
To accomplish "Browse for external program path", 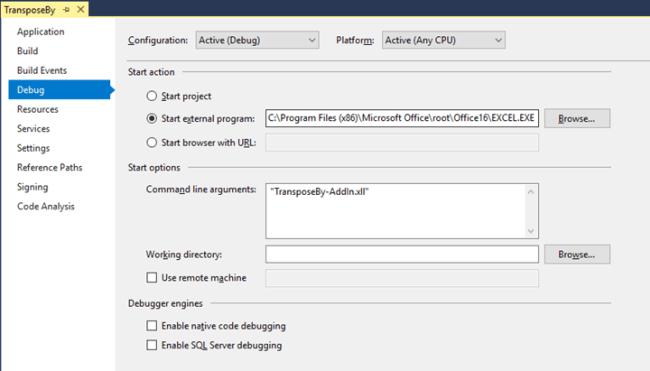I will tap(577, 119).
